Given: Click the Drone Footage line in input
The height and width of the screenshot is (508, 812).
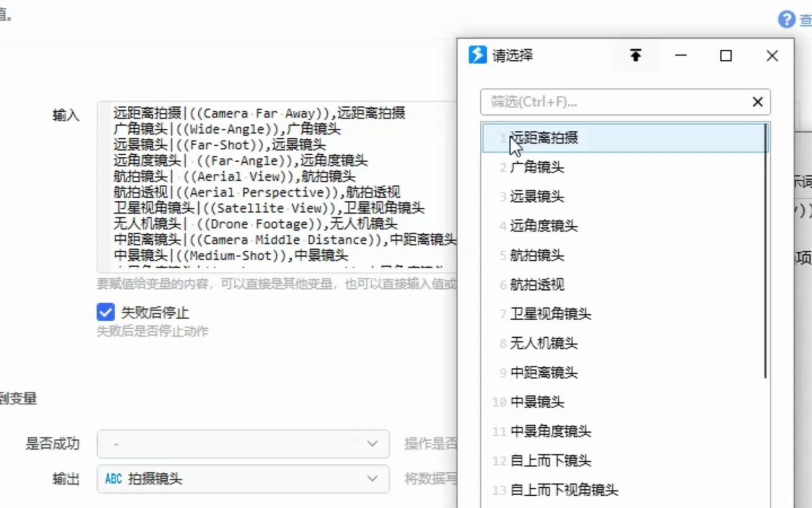Looking at the screenshot, I should (x=256, y=223).
